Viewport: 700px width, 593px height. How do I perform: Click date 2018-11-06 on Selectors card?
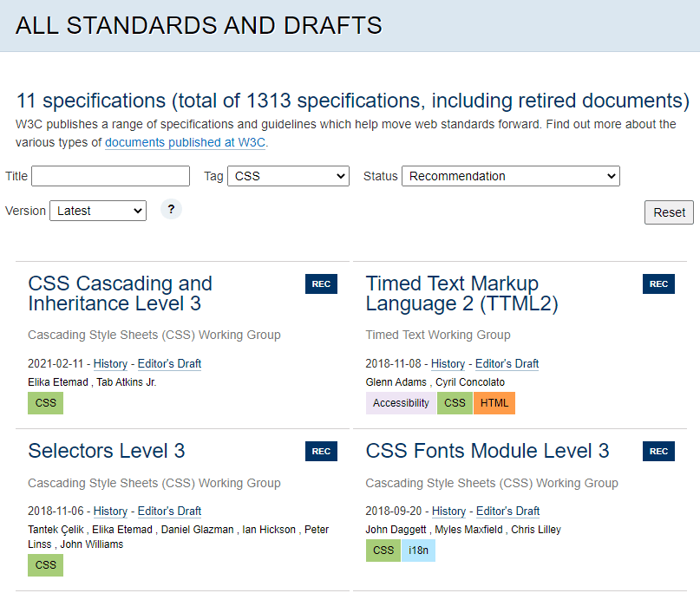pos(56,512)
